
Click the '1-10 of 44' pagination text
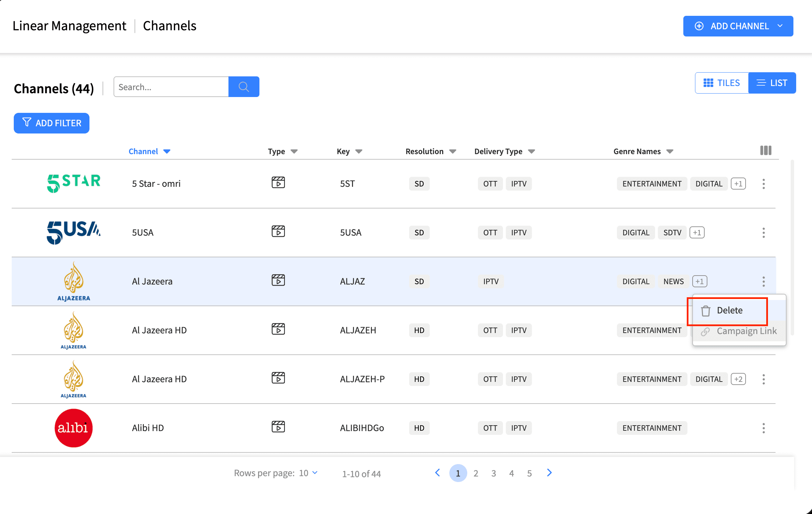(361, 474)
